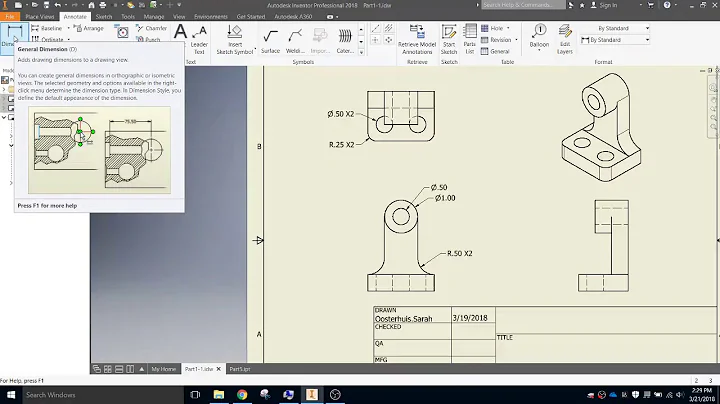Select the Punch note tool
720x404 pixels.
point(148,39)
